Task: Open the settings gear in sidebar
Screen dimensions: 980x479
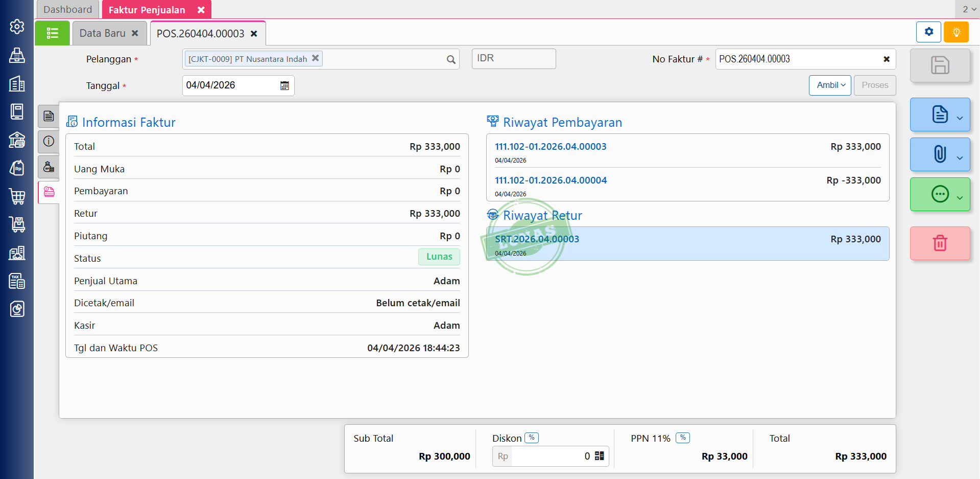Action: (x=17, y=27)
